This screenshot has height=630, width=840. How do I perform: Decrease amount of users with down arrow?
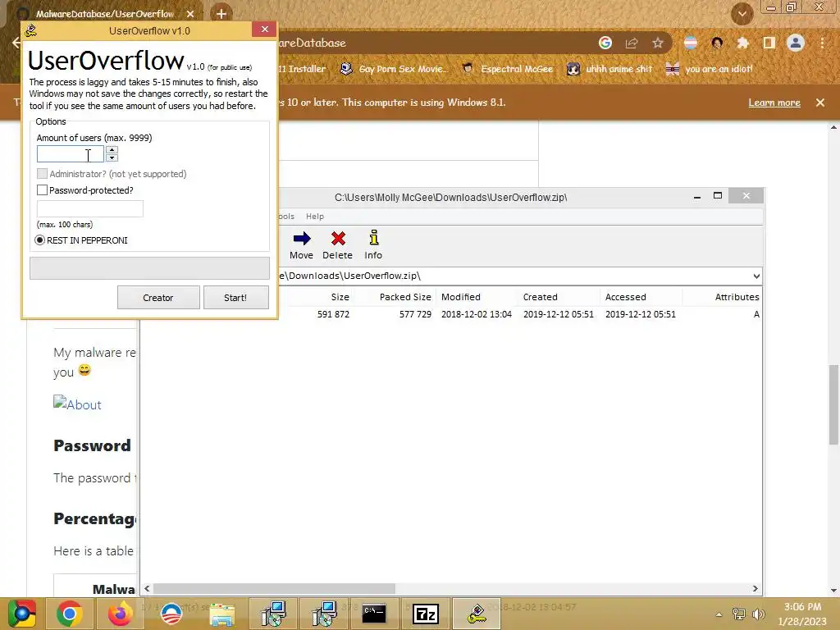pos(112,157)
